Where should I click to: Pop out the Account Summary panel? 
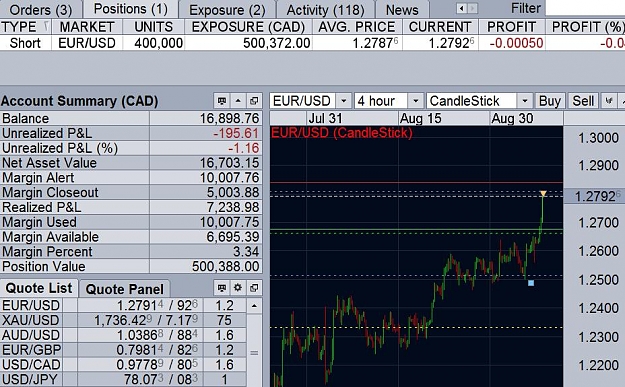coord(254,101)
